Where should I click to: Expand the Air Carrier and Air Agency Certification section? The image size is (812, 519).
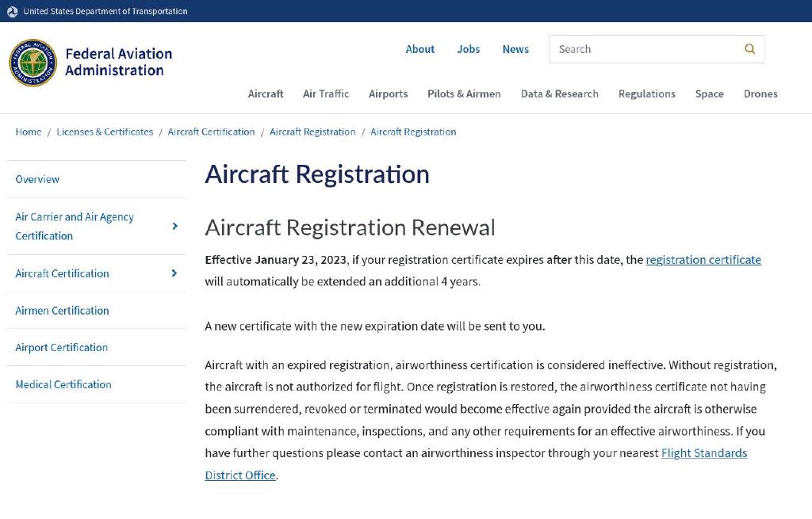tap(174, 226)
